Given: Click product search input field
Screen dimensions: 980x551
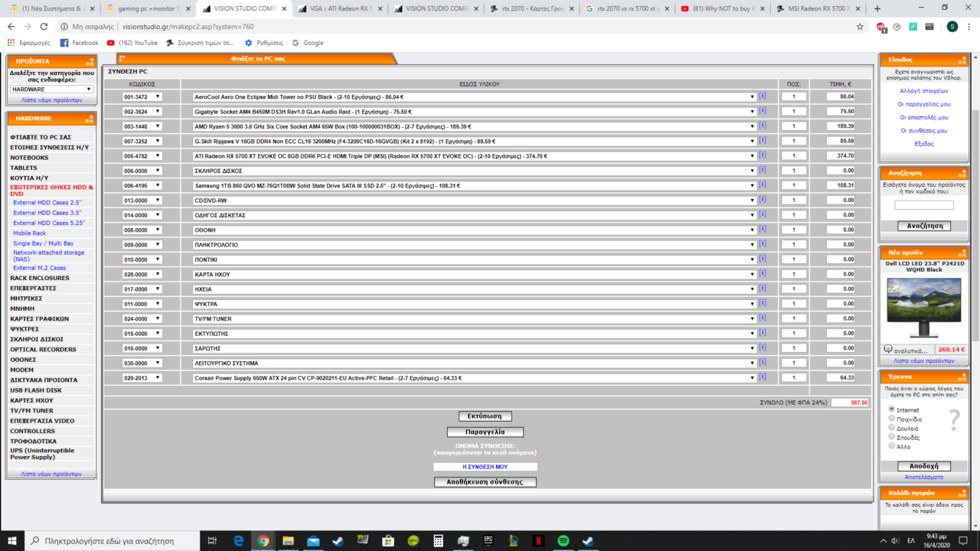Looking at the screenshot, I should 924,205.
